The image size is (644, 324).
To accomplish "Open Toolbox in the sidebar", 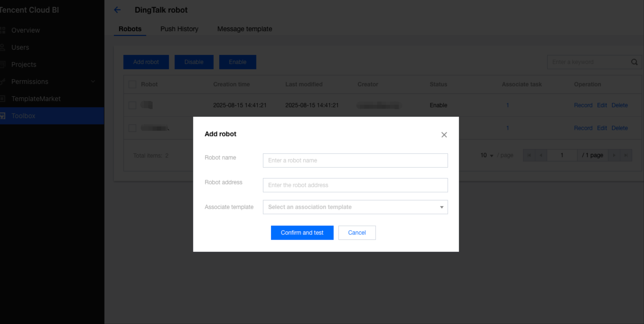I will pyautogui.click(x=24, y=116).
